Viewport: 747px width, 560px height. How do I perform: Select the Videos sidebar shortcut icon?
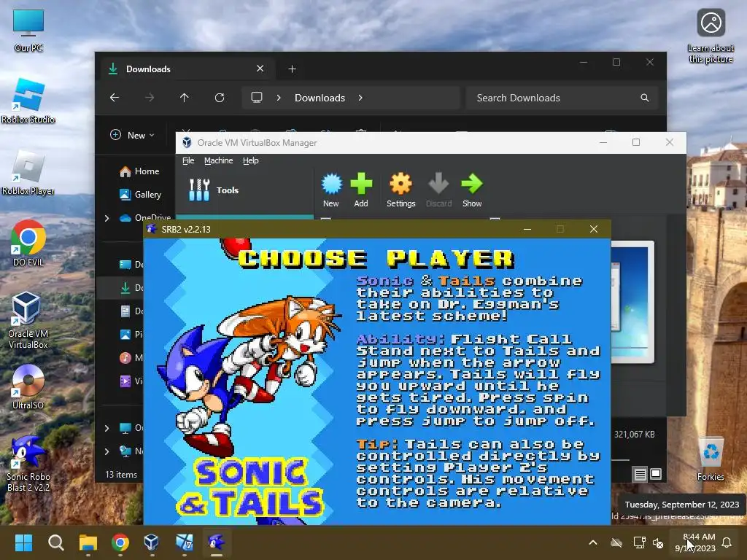coord(125,381)
